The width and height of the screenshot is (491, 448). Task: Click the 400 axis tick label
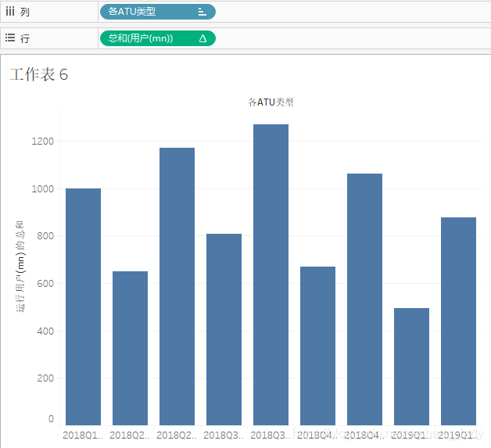pyautogui.click(x=45, y=332)
